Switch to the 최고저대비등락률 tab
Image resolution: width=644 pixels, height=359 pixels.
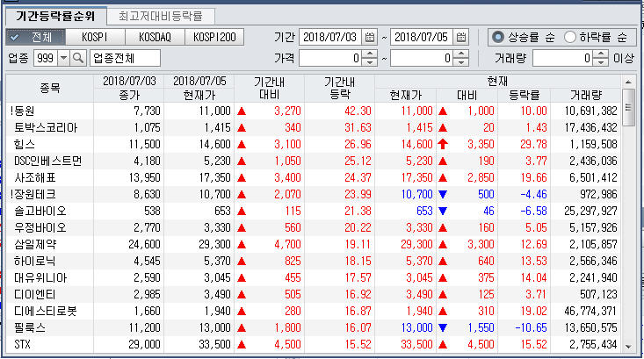pyautogui.click(x=160, y=16)
